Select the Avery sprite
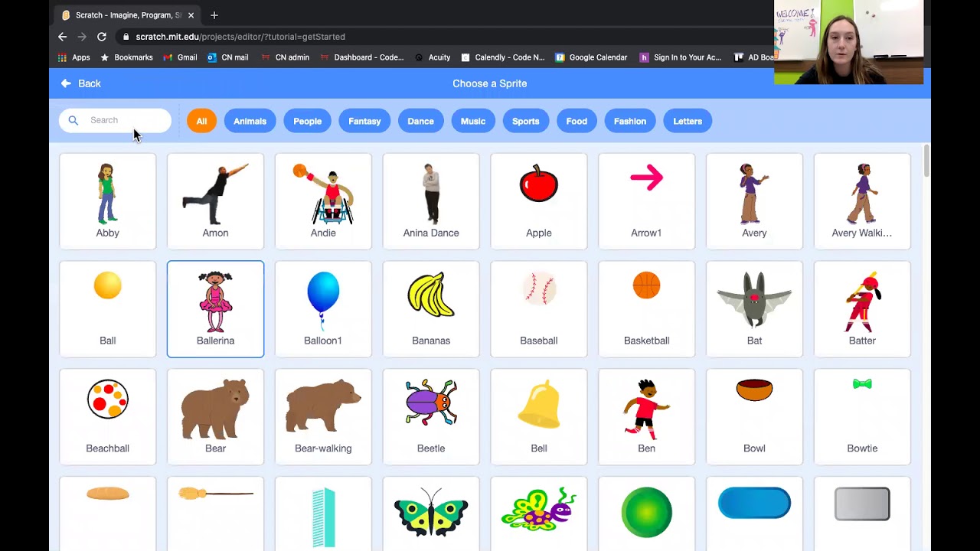Image resolution: width=980 pixels, height=551 pixels. pyautogui.click(x=754, y=201)
